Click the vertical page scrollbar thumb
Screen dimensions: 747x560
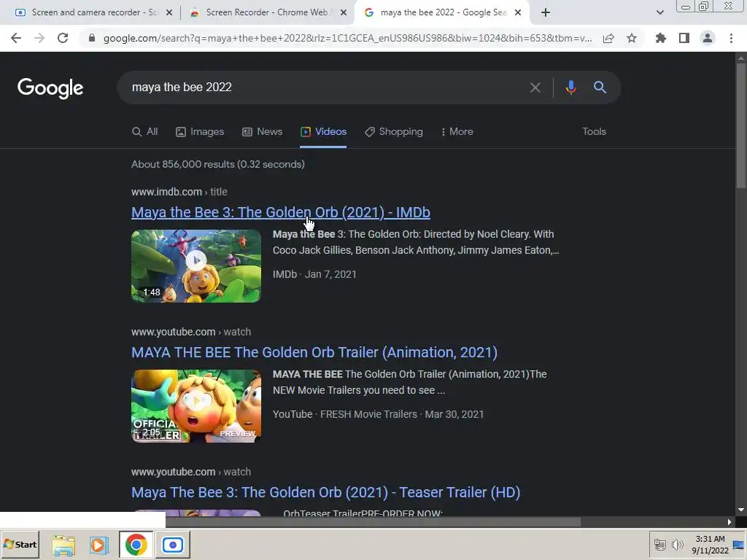tap(741, 124)
